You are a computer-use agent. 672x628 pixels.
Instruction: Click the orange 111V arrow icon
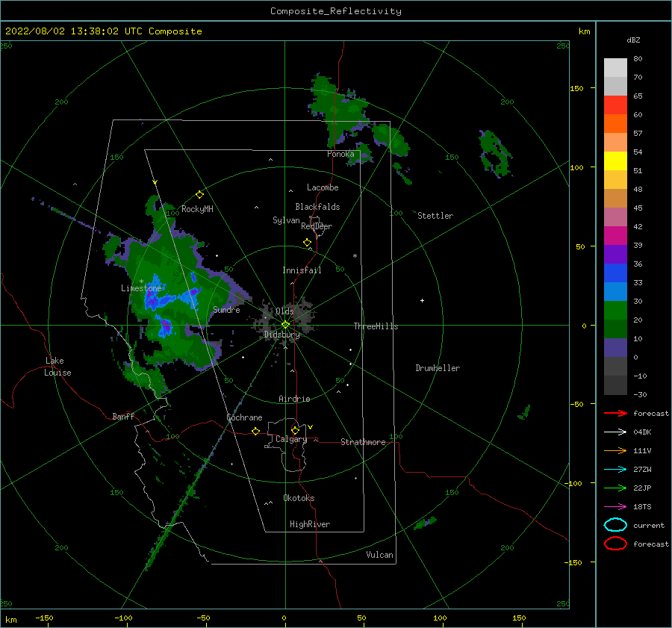[615, 450]
